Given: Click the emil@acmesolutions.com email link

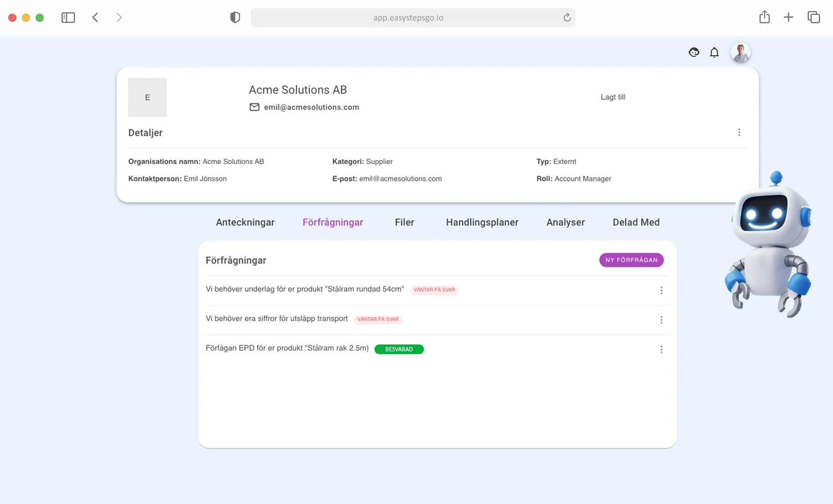Looking at the screenshot, I should (311, 107).
